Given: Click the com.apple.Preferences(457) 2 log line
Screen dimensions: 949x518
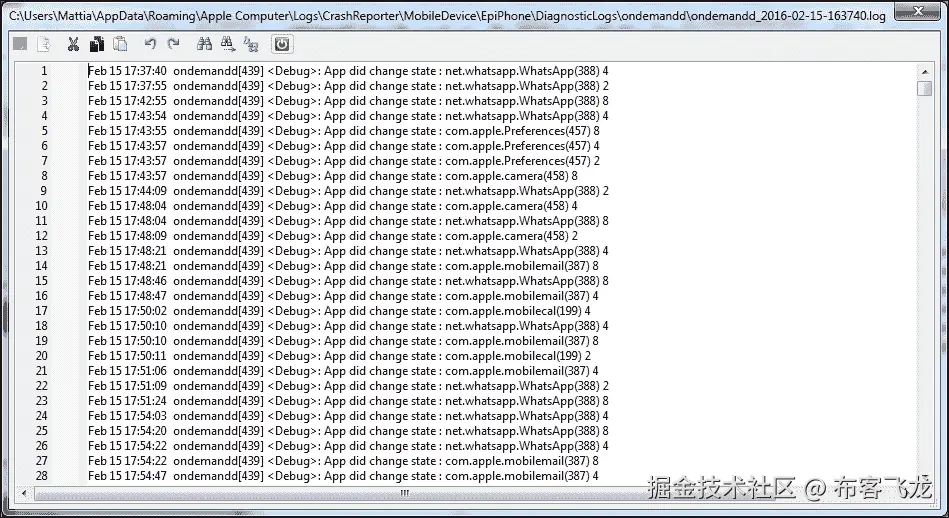Looking at the screenshot, I should (x=344, y=161).
